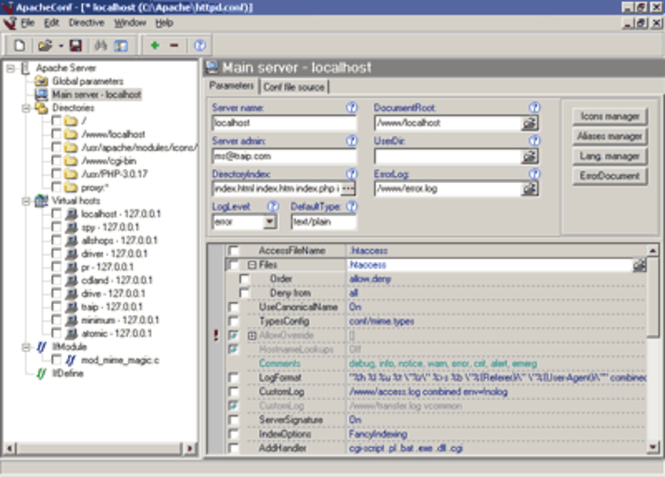Open the Help menu
Image resolution: width=665 pixels, height=478 pixels.
[x=164, y=23]
